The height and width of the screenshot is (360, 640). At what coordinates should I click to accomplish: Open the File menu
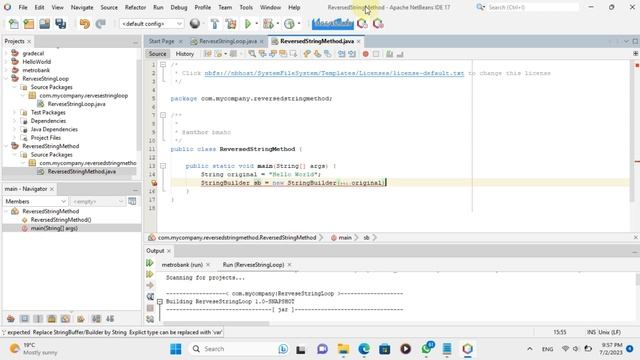(x=23, y=7)
